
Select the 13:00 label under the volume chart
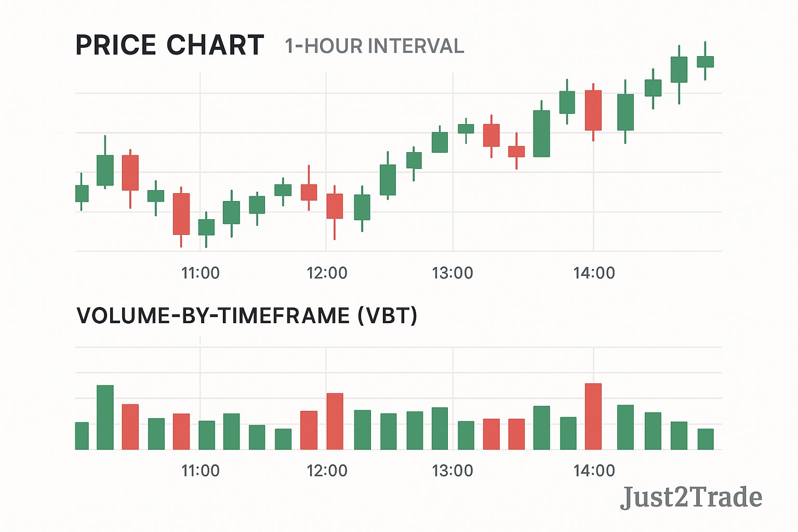[x=453, y=471]
